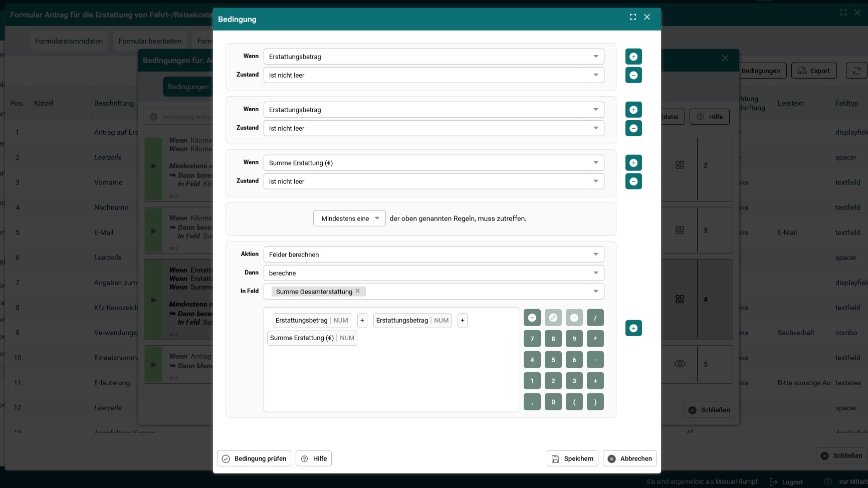Remove Summe Gesamterstattung tag from In Feld

coord(358,291)
